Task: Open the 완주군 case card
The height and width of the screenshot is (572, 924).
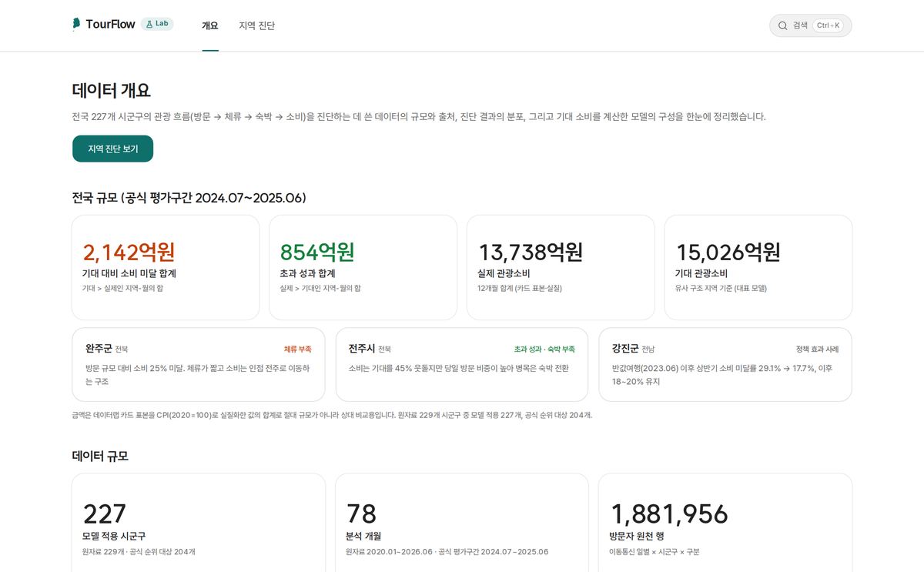Action: click(x=199, y=364)
